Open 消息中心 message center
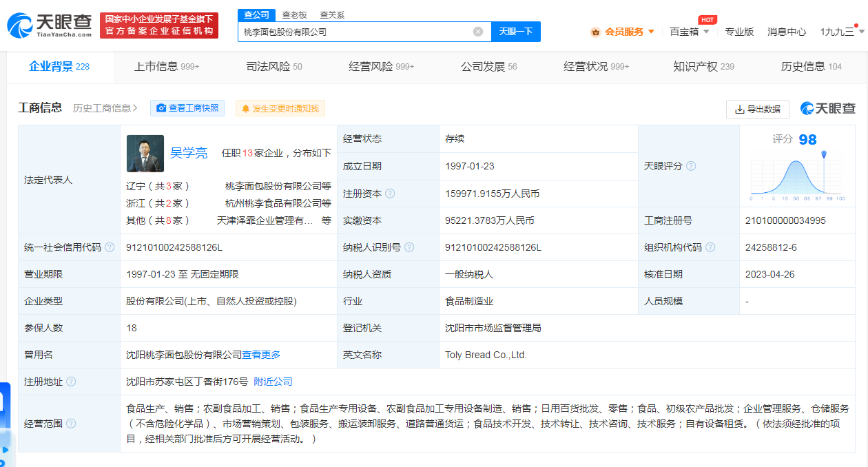The width and height of the screenshot is (868, 467). click(787, 32)
